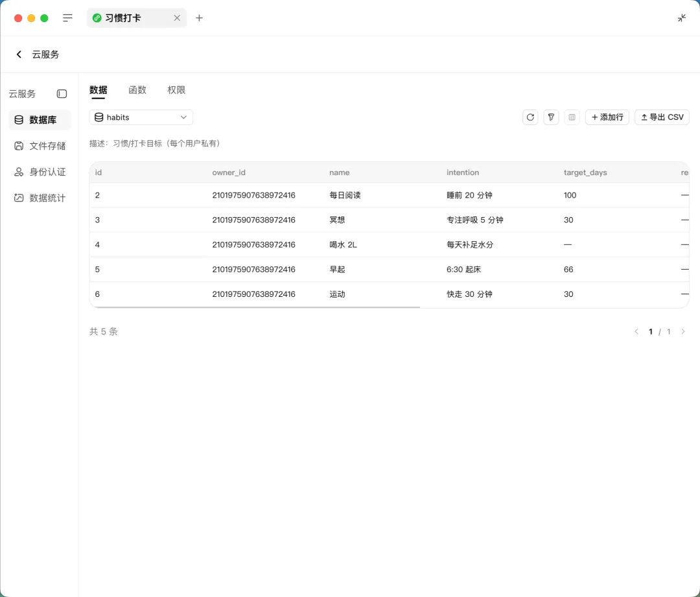
Task: Switch to the 数据 tab
Action: coord(99,89)
